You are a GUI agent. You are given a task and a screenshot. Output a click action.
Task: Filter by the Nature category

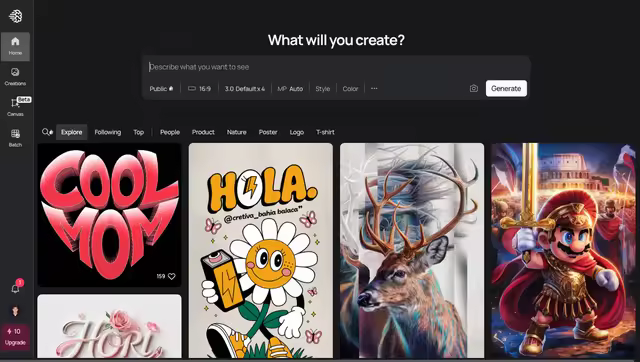click(x=236, y=132)
